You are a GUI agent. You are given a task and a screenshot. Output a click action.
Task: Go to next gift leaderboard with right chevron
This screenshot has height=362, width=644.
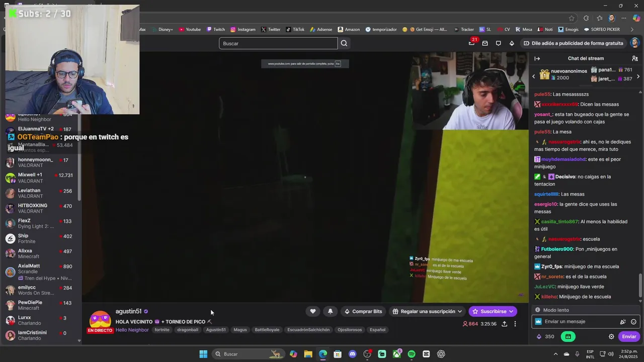638,76
